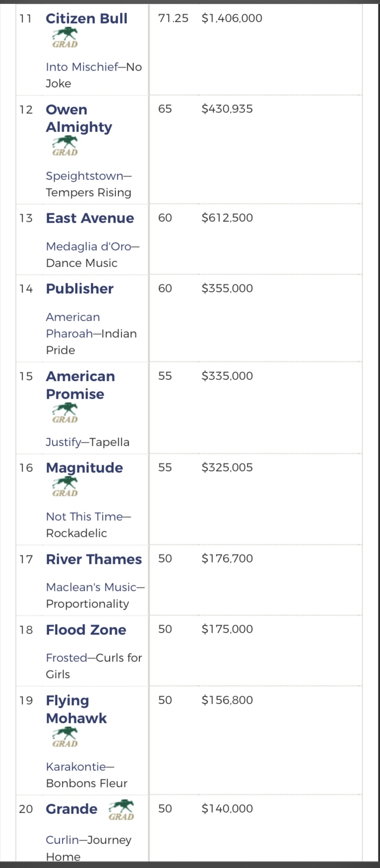The image size is (380, 868).
Task: Click the GRAD icon under Owen Almighty
Action: point(65,146)
